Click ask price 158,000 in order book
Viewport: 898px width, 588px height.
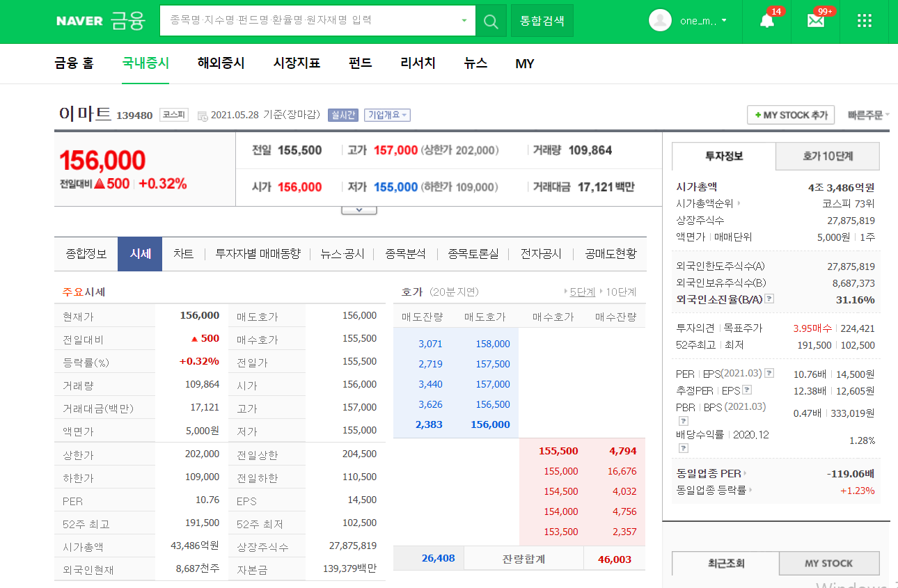click(x=493, y=344)
